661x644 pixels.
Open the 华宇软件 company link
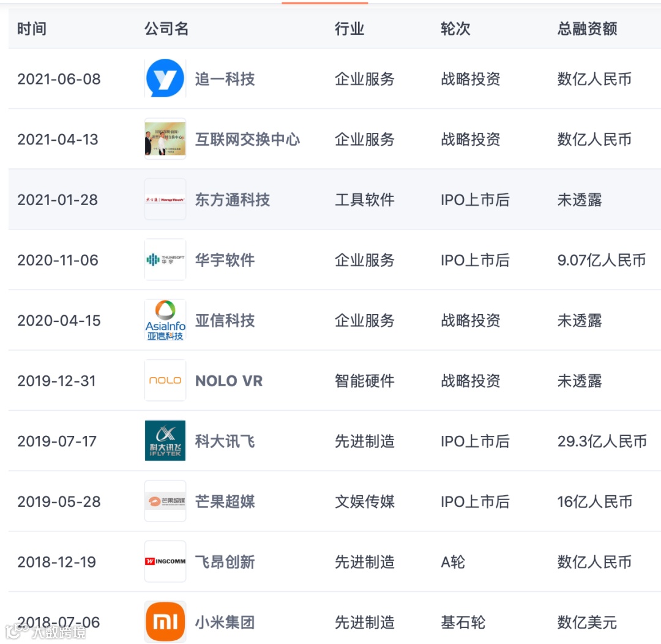(225, 260)
